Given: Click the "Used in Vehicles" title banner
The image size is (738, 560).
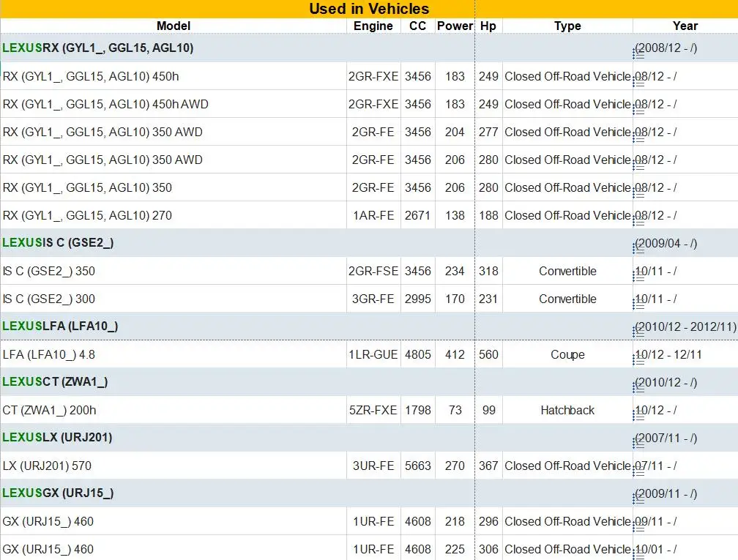Looking at the screenshot, I should pos(369,9).
